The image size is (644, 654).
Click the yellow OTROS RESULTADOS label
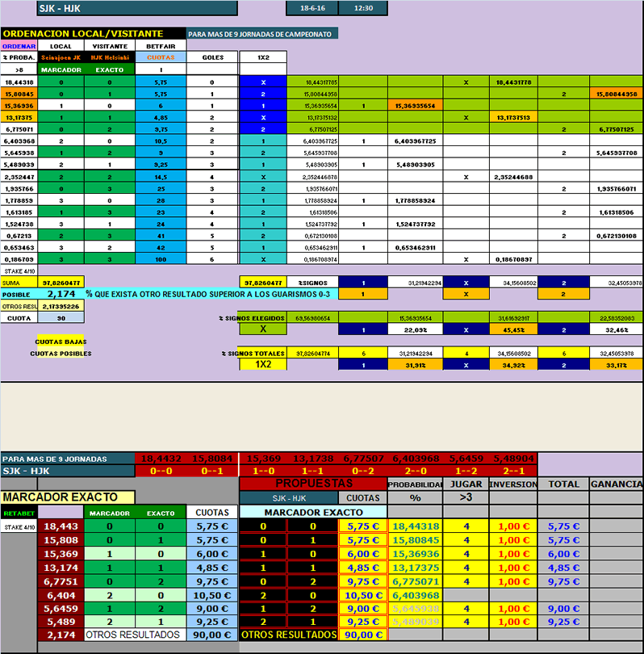289,635
